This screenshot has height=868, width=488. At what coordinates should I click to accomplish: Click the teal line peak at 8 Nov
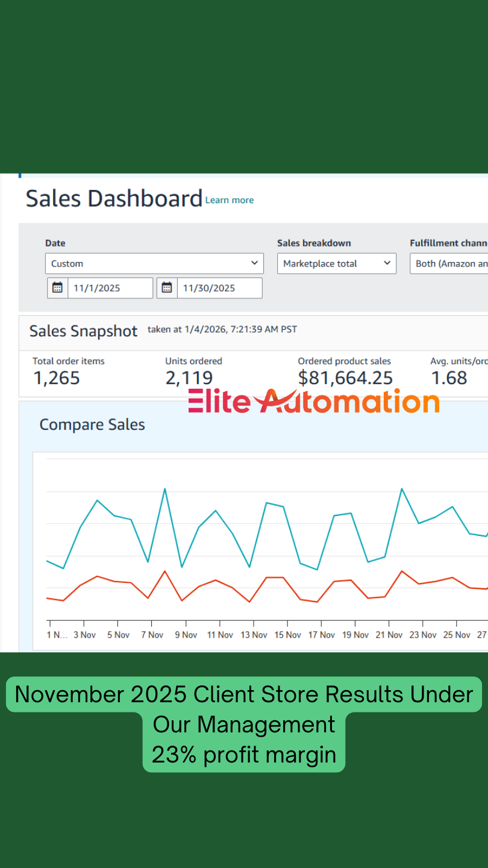coord(164,489)
